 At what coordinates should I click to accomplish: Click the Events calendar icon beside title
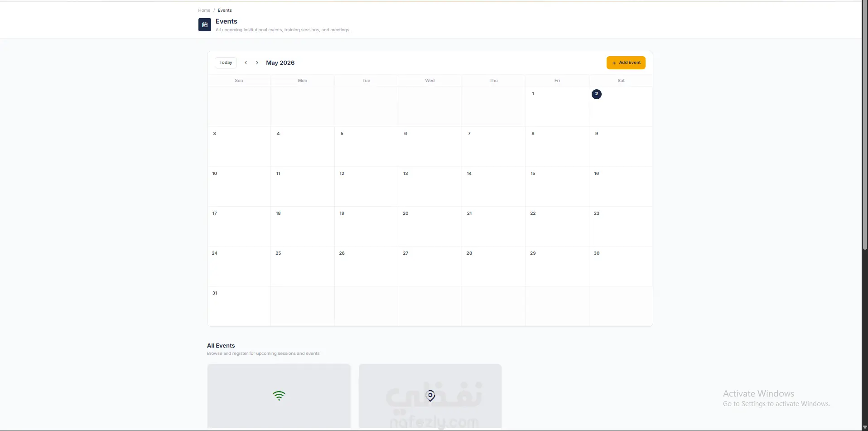(x=205, y=25)
